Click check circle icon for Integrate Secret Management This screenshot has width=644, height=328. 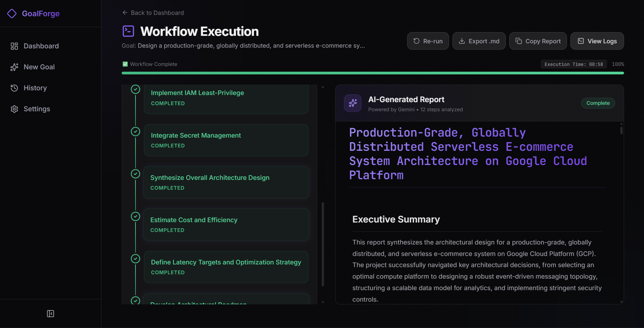[135, 132]
